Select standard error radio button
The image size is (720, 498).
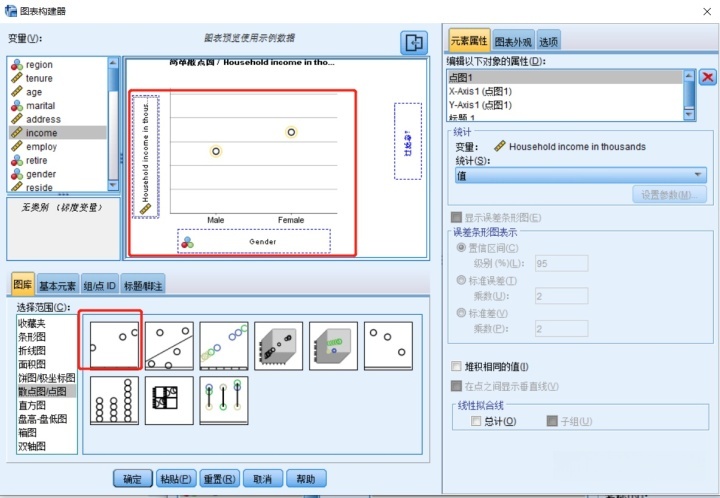[461, 280]
